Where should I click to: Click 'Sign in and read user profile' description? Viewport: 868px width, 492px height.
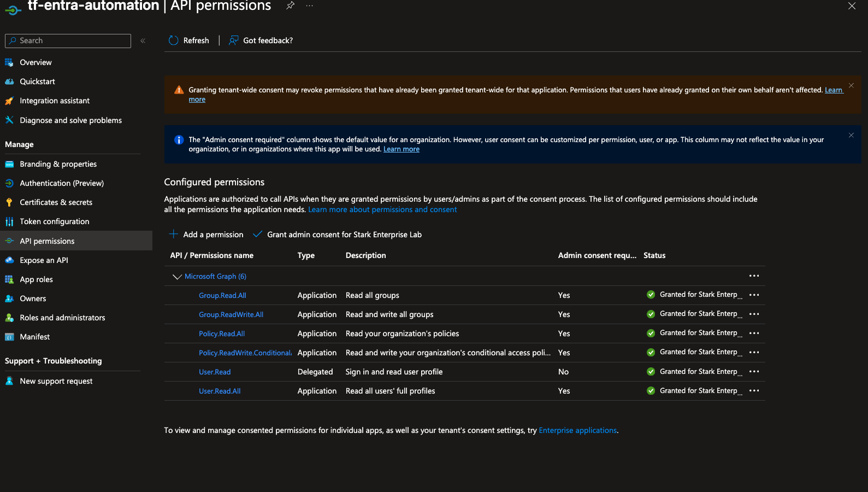pyautogui.click(x=394, y=372)
